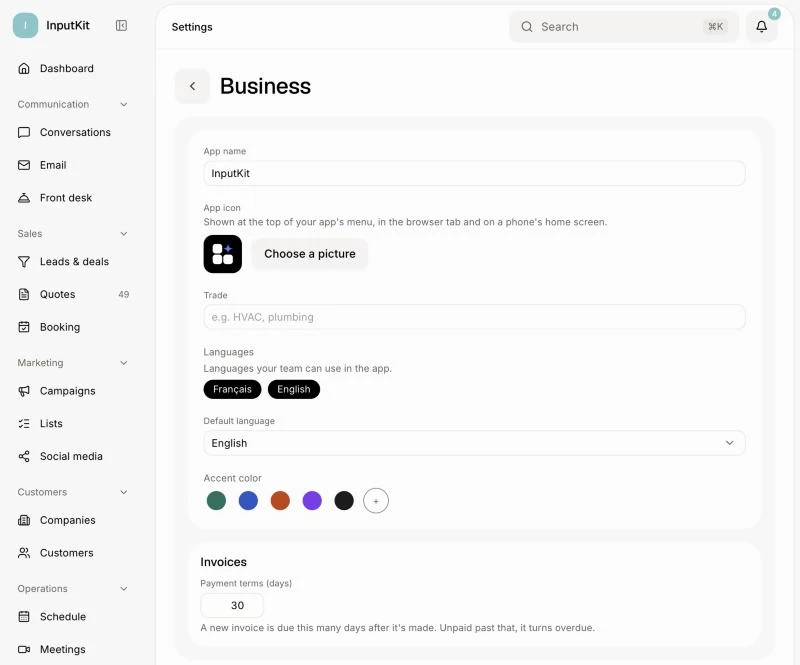Click the Quotes document icon
Screen dimensions: 800x665
coord(24,294)
